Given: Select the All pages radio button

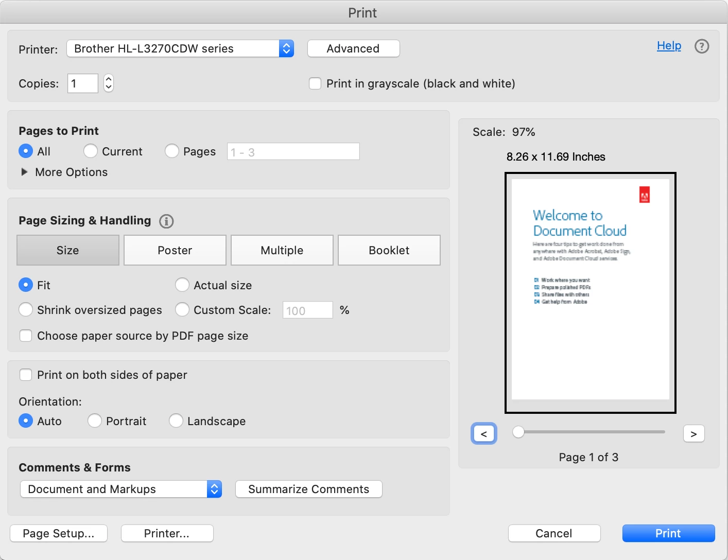Looking at the screenshot, I should (26, 151).
